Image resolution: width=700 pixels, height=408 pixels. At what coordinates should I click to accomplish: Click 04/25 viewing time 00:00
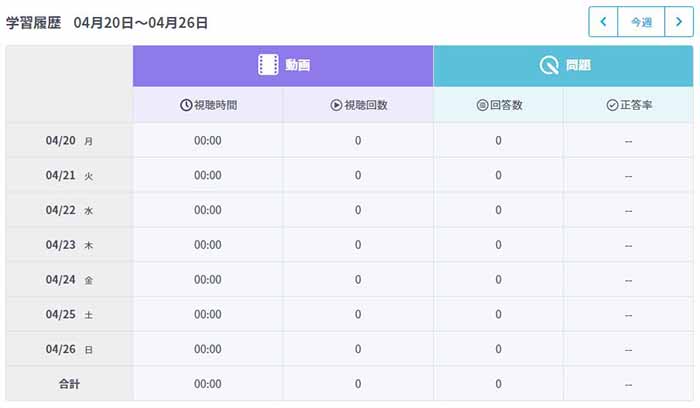point(208,315)
